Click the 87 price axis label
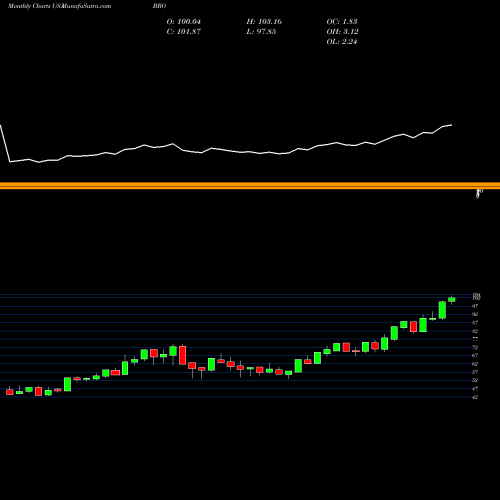The width and height of the screenshot is (500, 500). 475,323
